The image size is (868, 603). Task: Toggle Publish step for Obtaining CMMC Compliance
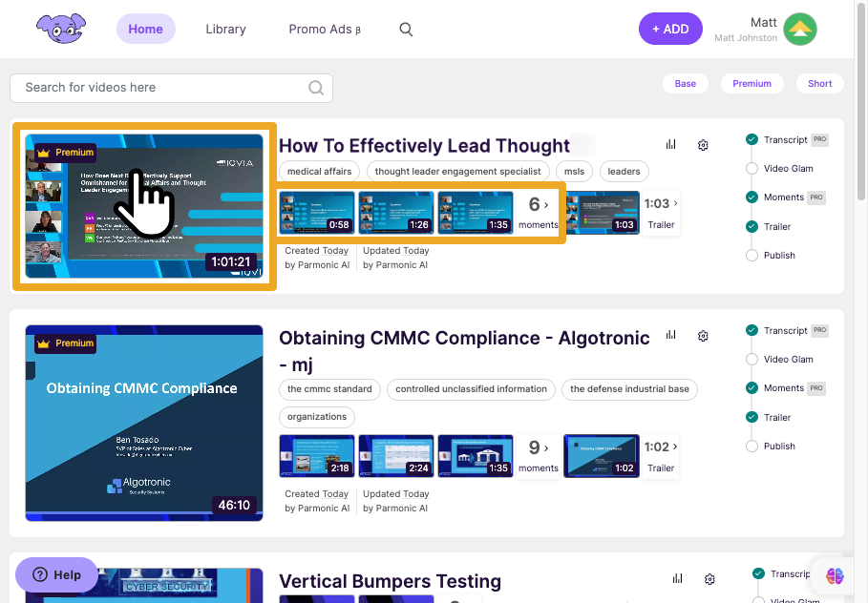[x=752, y=447]
